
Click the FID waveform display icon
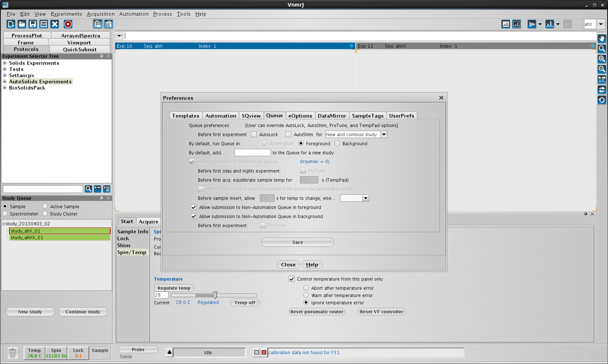[532, 24]
